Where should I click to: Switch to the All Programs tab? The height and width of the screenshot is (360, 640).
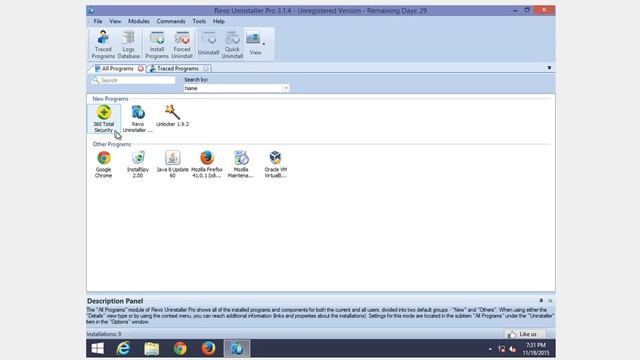[x=118, y=69]
